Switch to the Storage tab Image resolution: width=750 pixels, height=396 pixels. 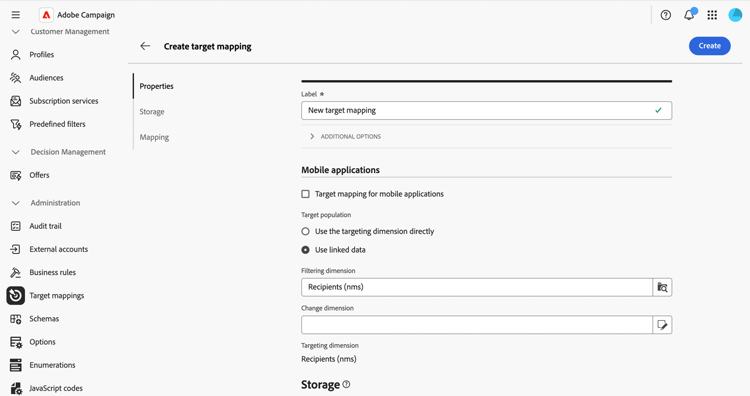tap(152, 111)
